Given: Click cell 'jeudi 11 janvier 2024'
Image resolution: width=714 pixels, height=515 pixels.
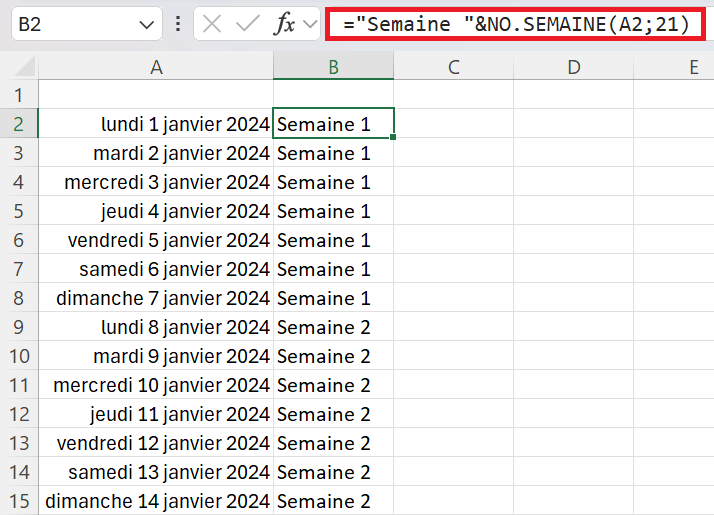Looking at the screenshot, I should (x=156, y=414).
